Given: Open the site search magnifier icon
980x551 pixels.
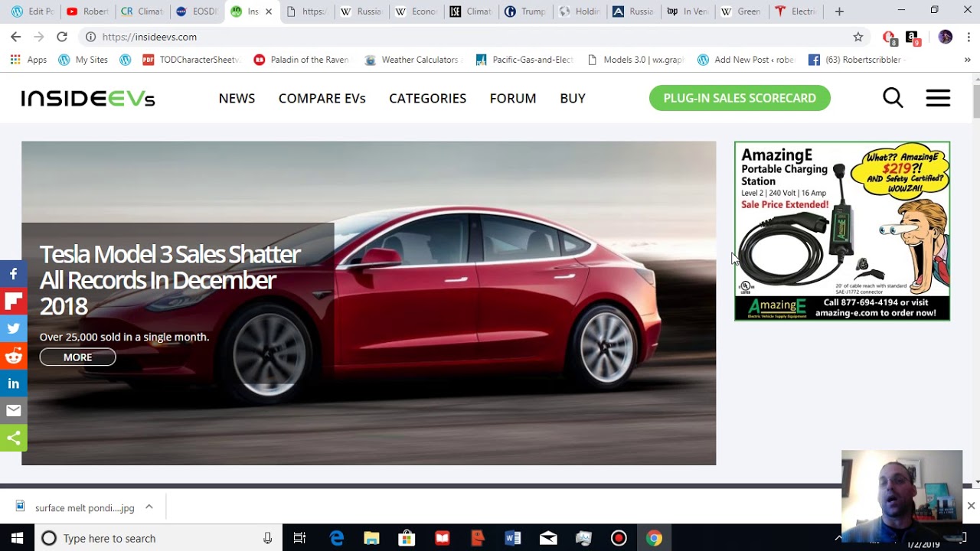Looking at the screenshot, I should [893, 98].
